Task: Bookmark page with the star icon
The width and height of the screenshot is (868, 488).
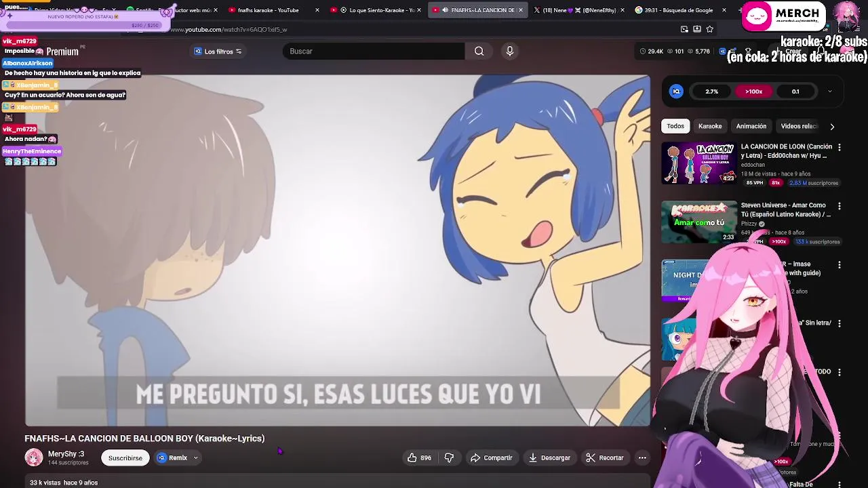Action: pyautogui.click(x=710, y=29)
